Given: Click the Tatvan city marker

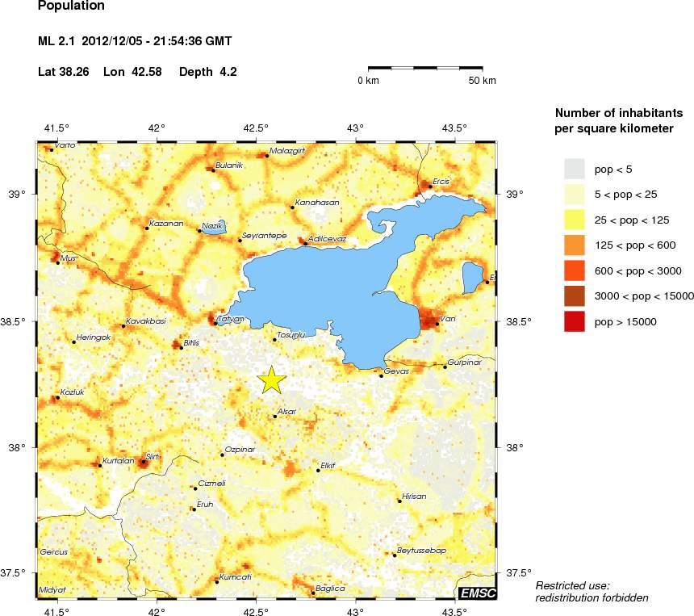Looking at the screenshot, I should tap(215, 323).
